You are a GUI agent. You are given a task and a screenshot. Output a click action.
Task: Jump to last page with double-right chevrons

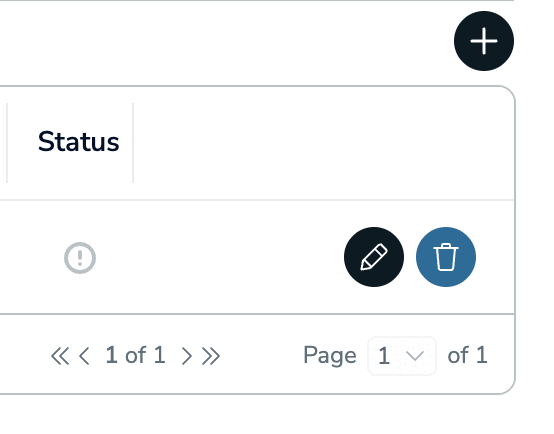[211, 356]
